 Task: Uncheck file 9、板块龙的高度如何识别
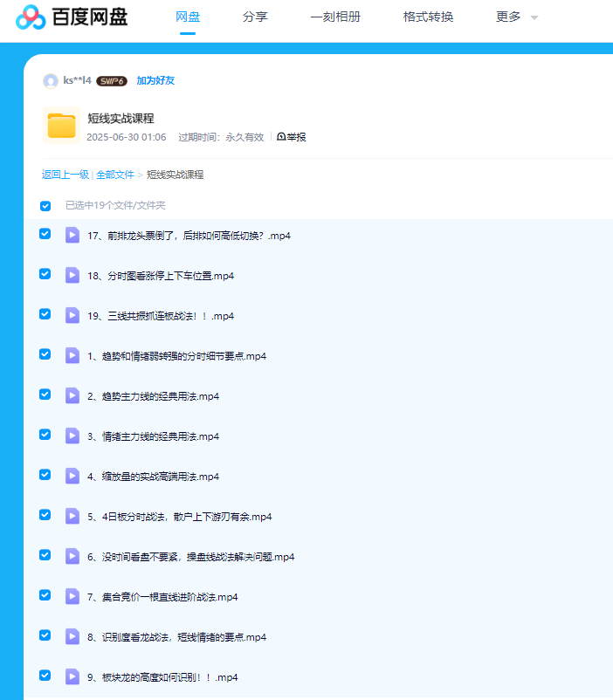pyautogui.click(x=45, y=676)
